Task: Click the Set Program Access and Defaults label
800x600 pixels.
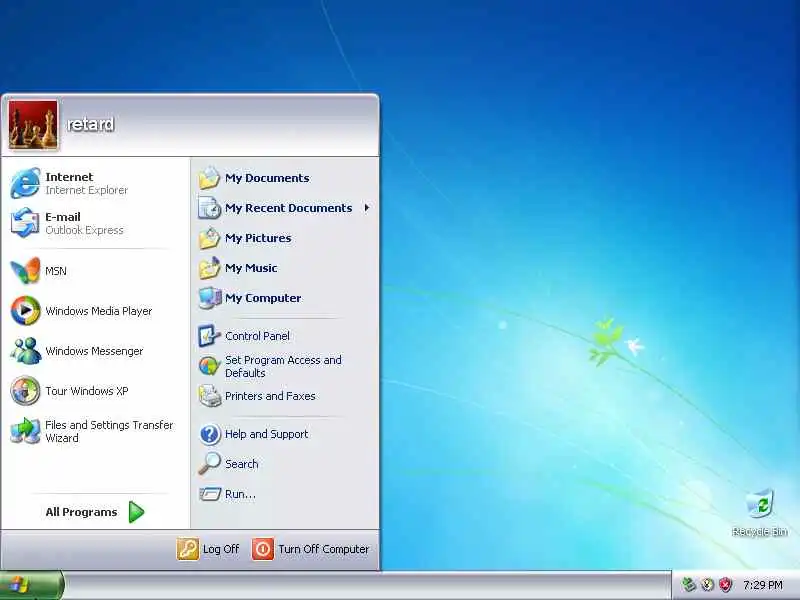Action: (x=283, y=366)
